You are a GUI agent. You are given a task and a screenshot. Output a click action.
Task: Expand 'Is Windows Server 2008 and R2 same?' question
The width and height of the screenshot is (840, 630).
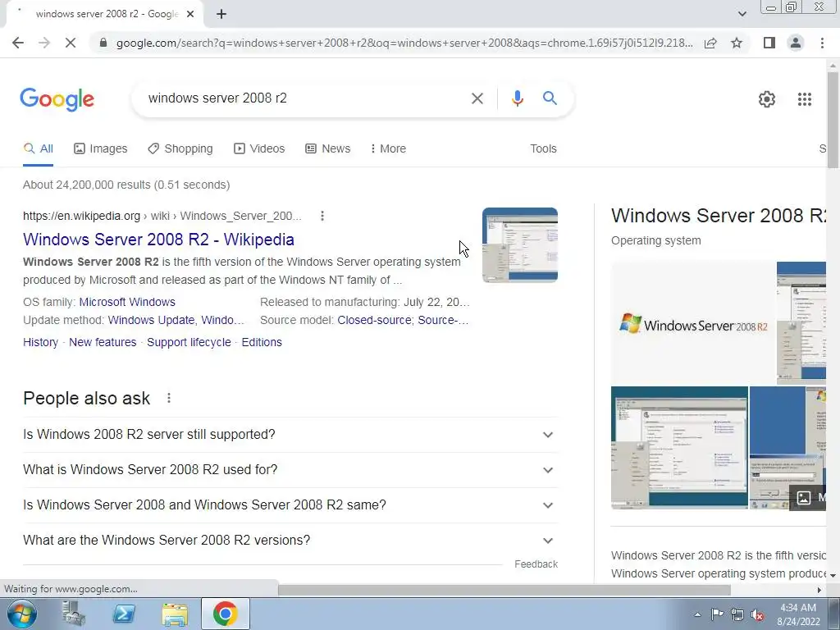click(x=290, y=505)
